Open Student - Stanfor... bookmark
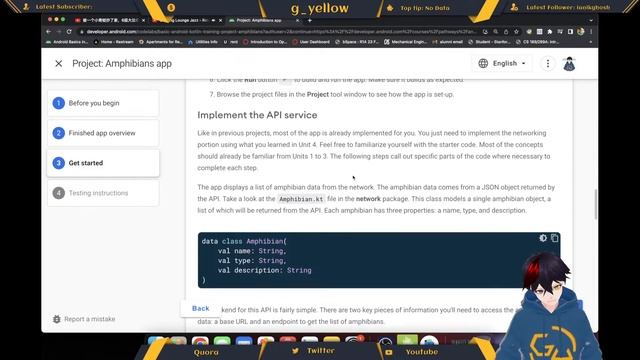 pos(489,42)
